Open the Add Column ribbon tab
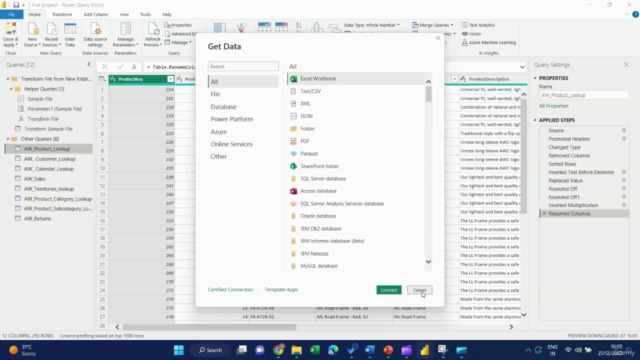Image resolution: width=640 pixels, height=360 pixels. (96, 14)
